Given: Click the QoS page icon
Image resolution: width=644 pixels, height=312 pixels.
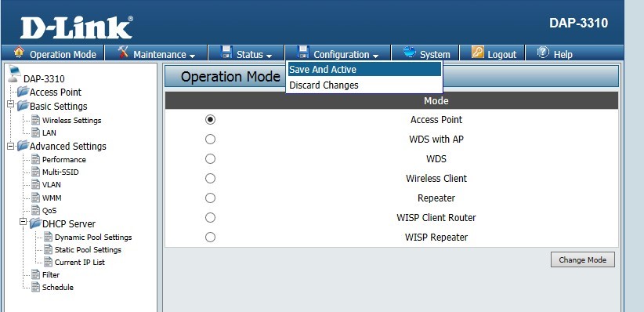Looking at the screenshot, I should 36,210.
